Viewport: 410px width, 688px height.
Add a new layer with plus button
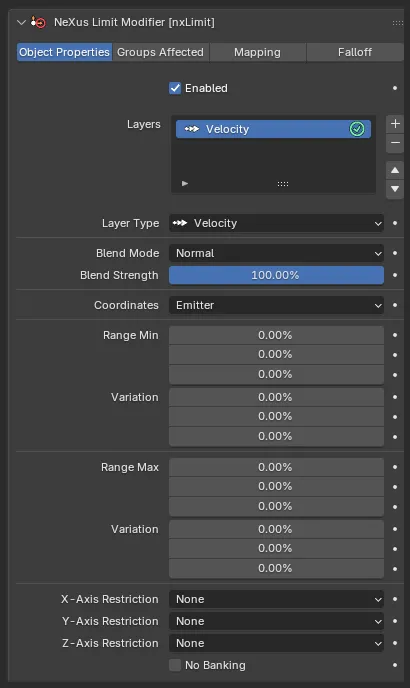(x=395, y=124)
